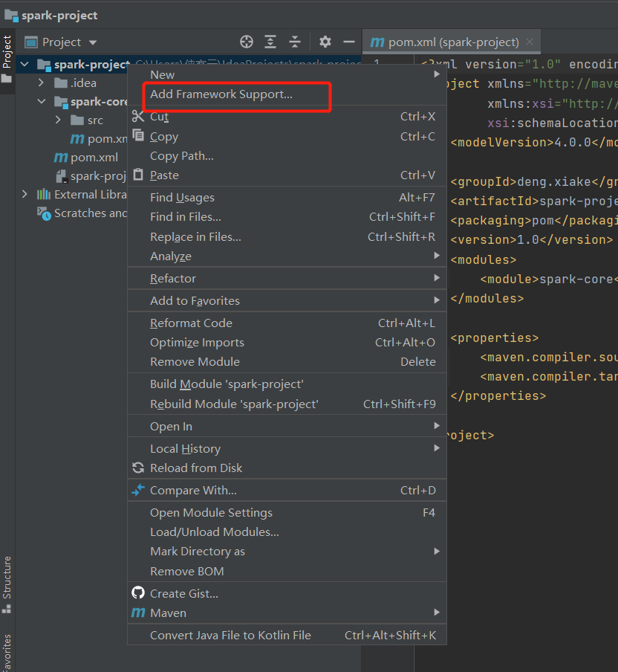Screen dimensions: 618x672
Task: Click the Maven icon on pom.xml editor tab
Action: [377, 42]
